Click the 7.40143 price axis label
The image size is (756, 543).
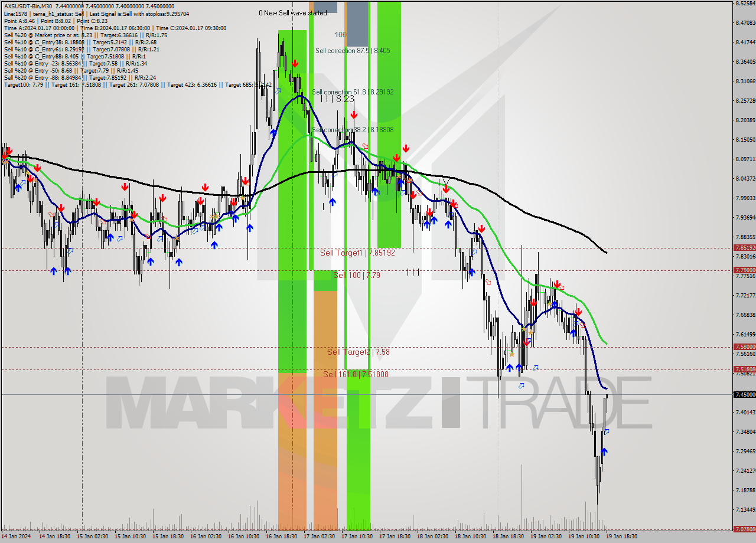point(745,412)
